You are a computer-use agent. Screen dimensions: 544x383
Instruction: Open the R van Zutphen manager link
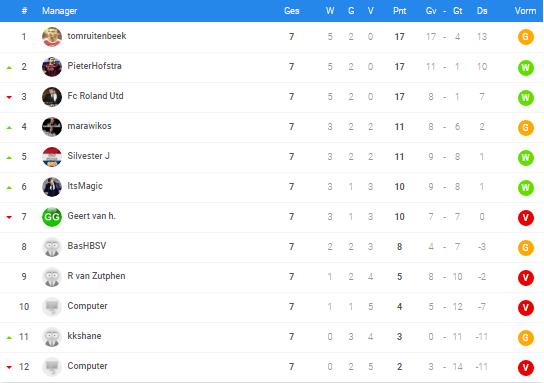(x=96, y=276)
